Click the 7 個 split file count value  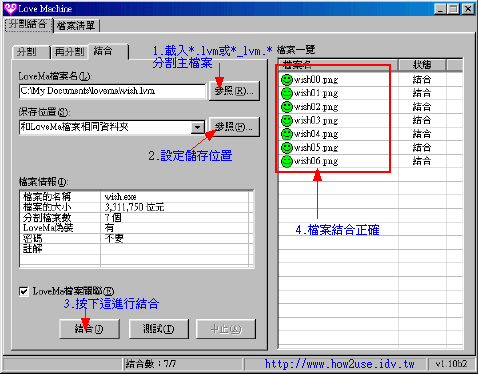113,218
